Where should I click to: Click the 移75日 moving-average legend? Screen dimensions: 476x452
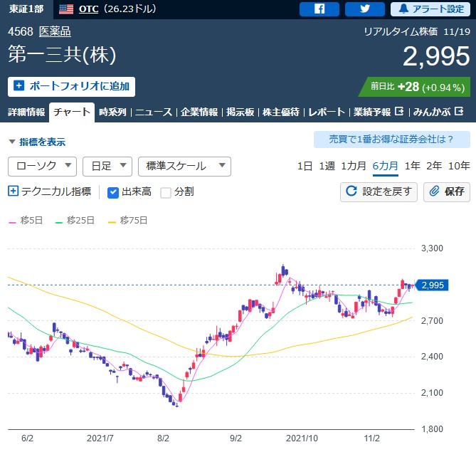click(x=128, y=220)
